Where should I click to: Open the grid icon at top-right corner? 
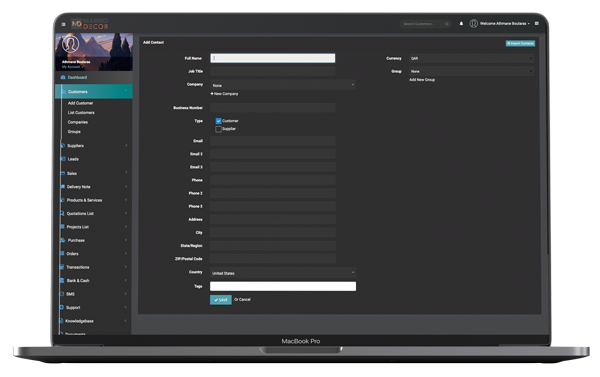click(x=537, y=23)
